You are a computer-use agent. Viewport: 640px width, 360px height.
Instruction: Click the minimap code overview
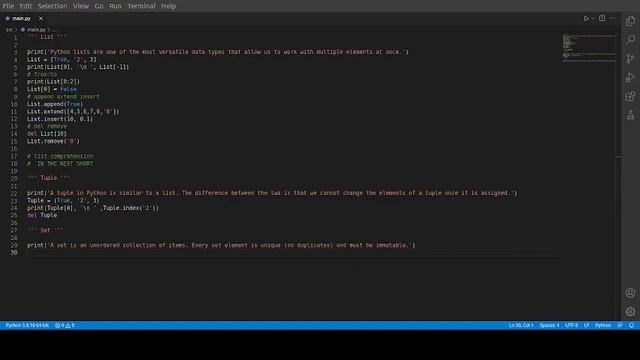click(x=589, y=48)
